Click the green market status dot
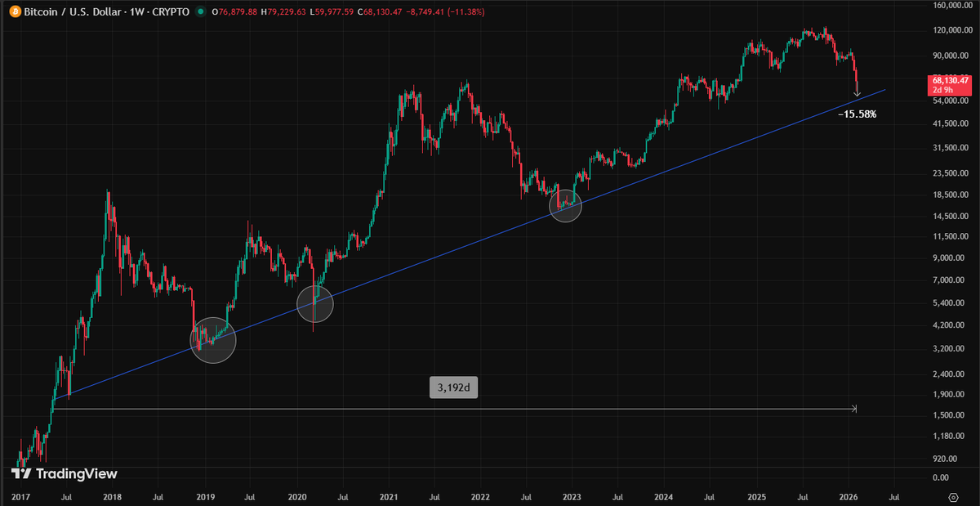The width and height of the screenshot is (980, 506). point(202,12)
